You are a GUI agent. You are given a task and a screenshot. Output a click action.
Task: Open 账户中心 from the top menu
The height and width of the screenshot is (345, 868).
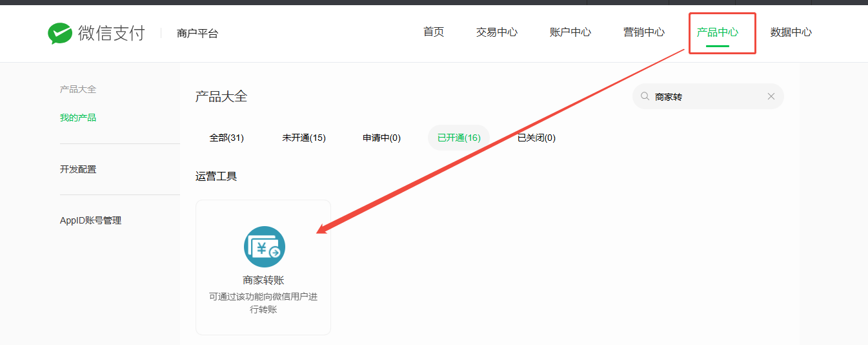(x=570, y=32)
